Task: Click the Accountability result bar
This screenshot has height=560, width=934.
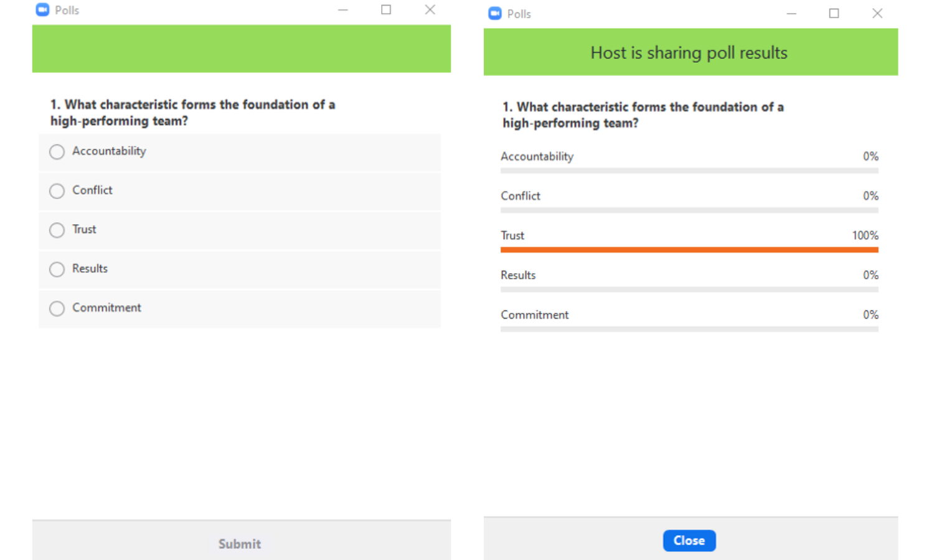Action: [689, 170]
